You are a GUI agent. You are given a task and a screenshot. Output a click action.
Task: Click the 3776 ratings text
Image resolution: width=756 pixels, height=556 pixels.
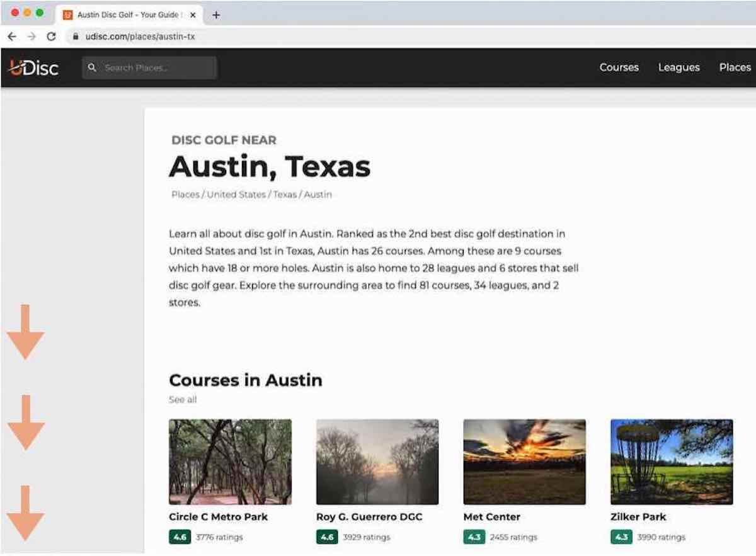[x=219, y=537]
